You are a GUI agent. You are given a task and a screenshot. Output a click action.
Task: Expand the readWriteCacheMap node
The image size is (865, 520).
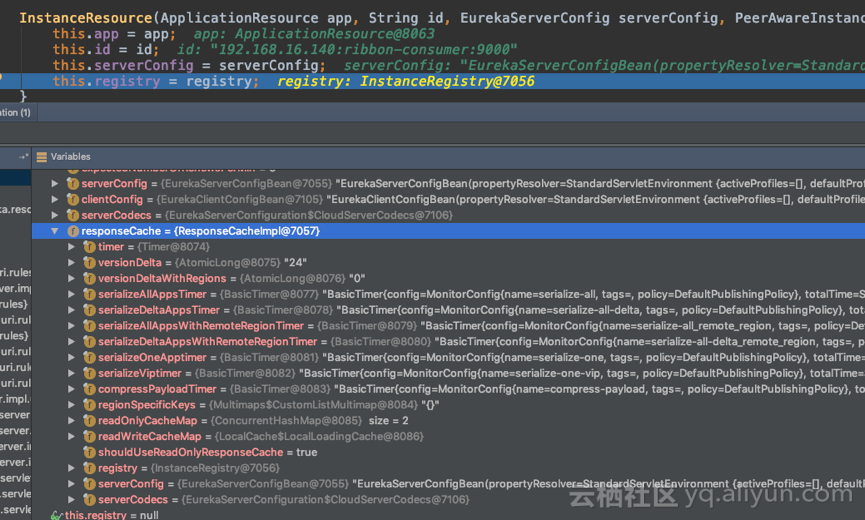coord(72,436)
